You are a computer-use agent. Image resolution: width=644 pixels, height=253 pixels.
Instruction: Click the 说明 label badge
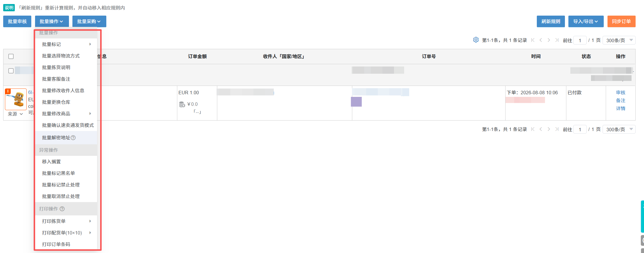click(x=9, y=8)
